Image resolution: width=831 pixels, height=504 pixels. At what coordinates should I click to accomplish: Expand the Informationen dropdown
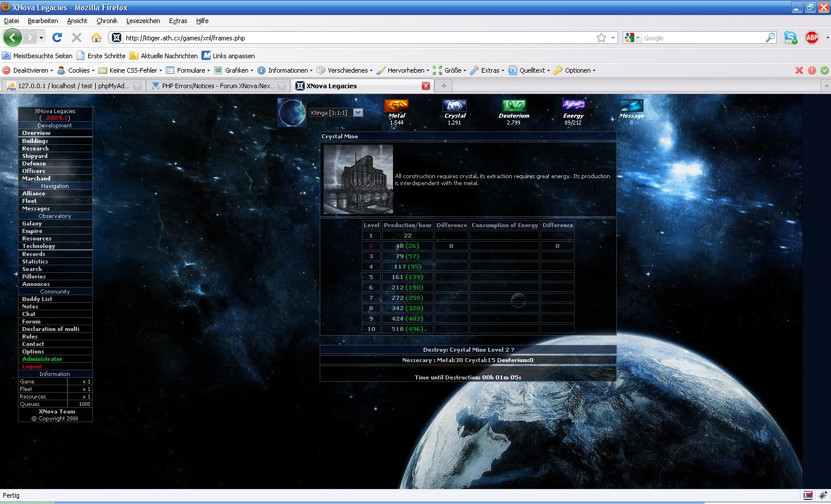click(x=285, y=70)
